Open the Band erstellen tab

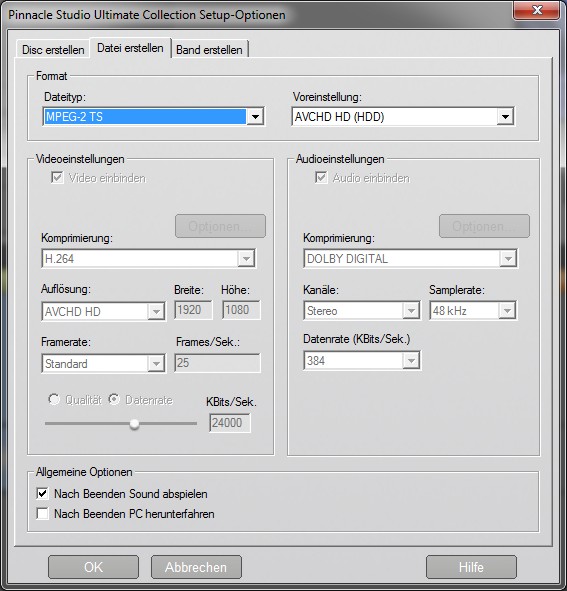(209, 49)
